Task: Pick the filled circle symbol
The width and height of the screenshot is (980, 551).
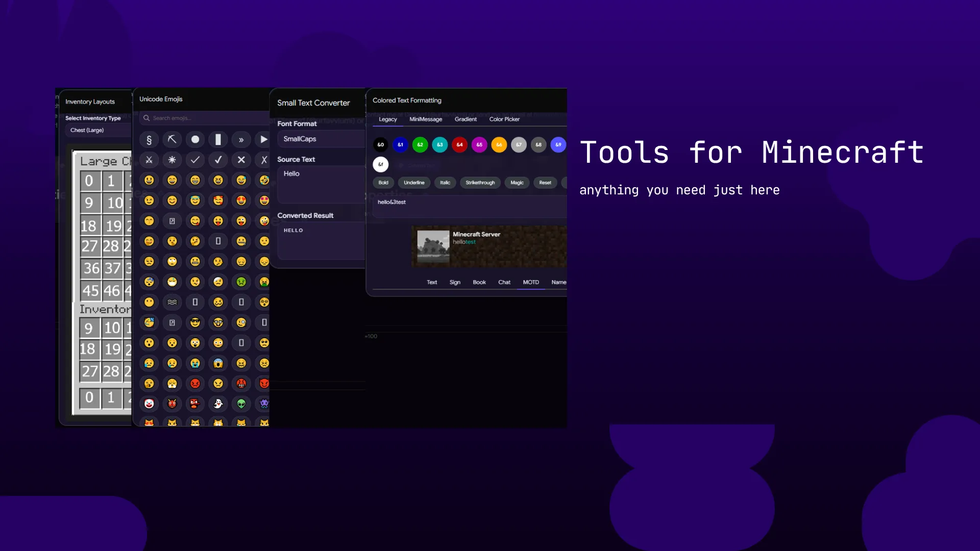Action: (x=195, y=140)
